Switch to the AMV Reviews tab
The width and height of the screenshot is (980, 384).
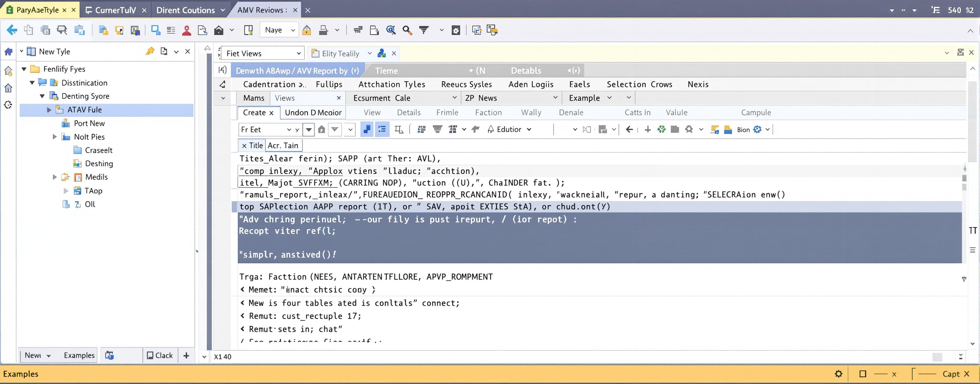[x=262, y=10]
